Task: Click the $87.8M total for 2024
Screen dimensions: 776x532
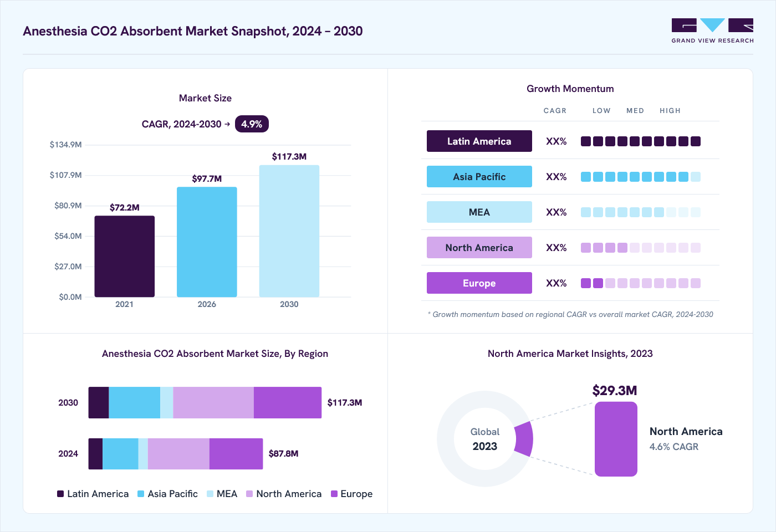Action: point(284,454)
